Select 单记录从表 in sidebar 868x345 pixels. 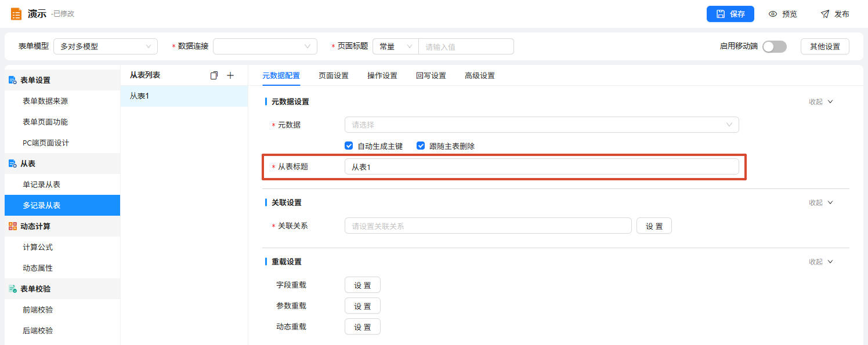coord(63,184)
